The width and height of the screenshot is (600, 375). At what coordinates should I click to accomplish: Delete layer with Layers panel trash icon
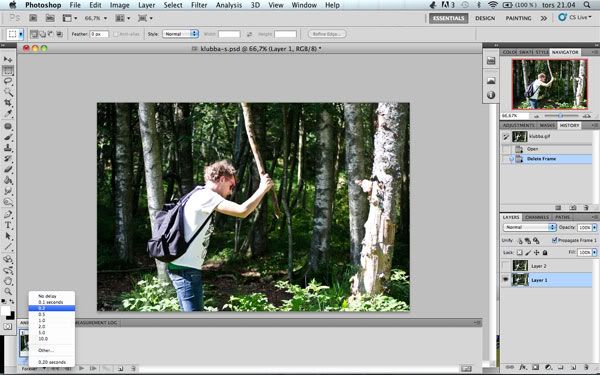click(586, 367)
